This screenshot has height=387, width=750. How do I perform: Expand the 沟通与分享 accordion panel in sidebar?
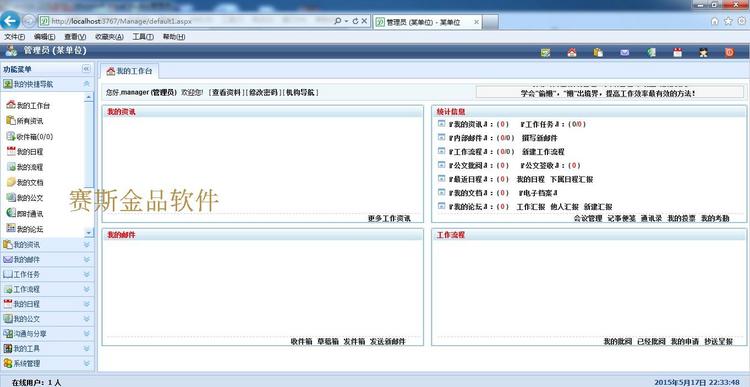[x=47, y=333]
